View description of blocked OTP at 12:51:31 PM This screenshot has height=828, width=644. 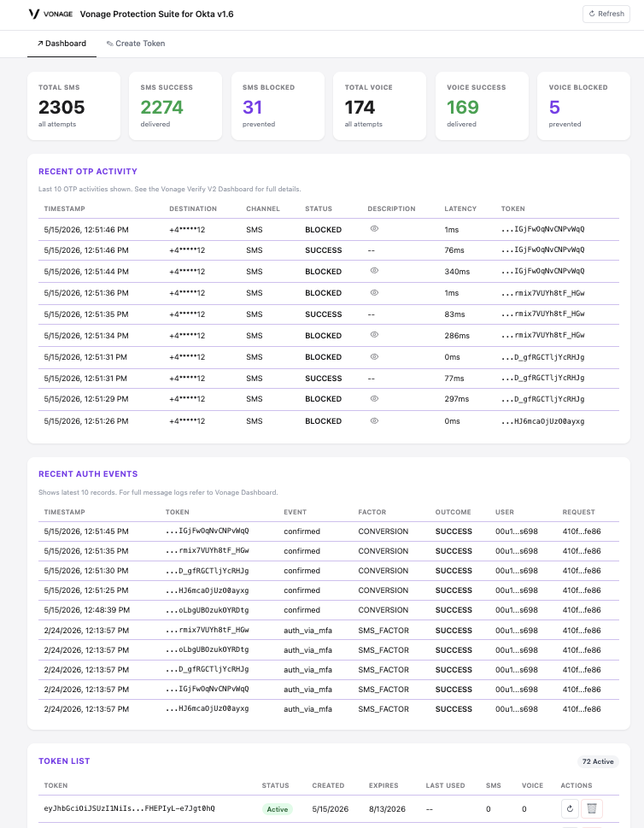point(374,356)
